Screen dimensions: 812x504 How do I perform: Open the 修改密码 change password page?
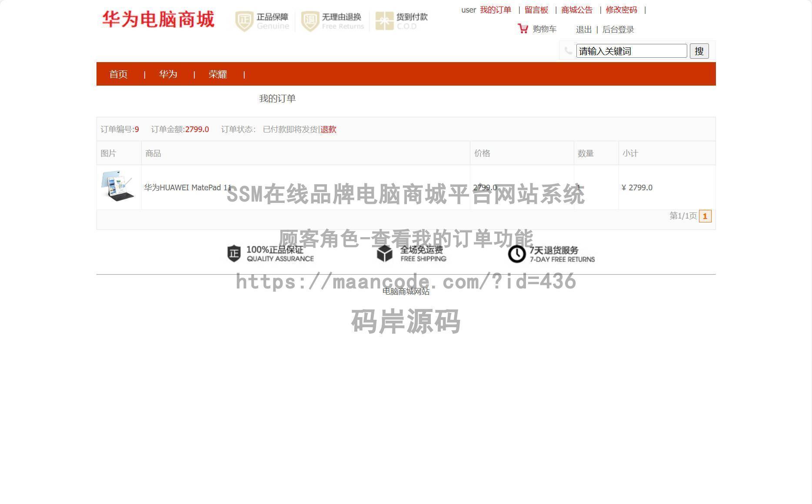click(622, 10)
